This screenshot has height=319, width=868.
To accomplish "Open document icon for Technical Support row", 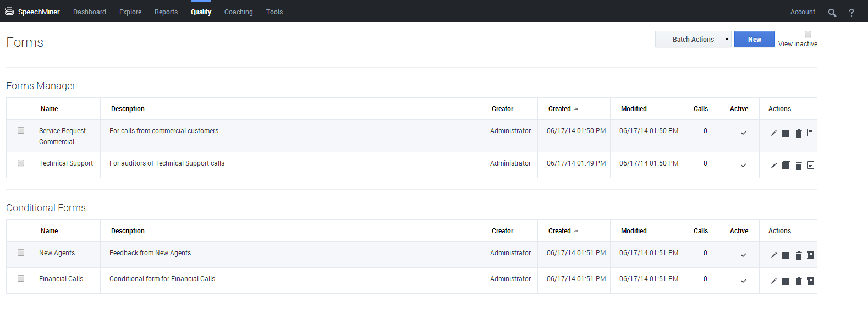I will pos(811,166).
